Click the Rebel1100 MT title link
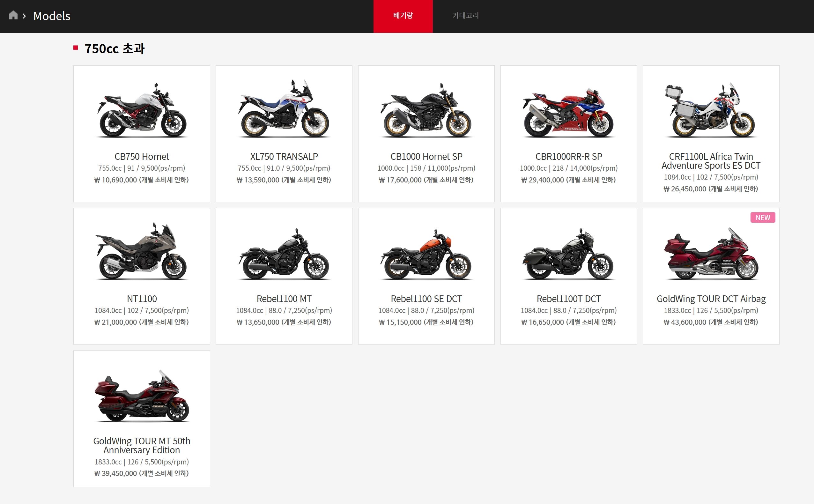This screenshot has height=504, width=814. [284, 299]
